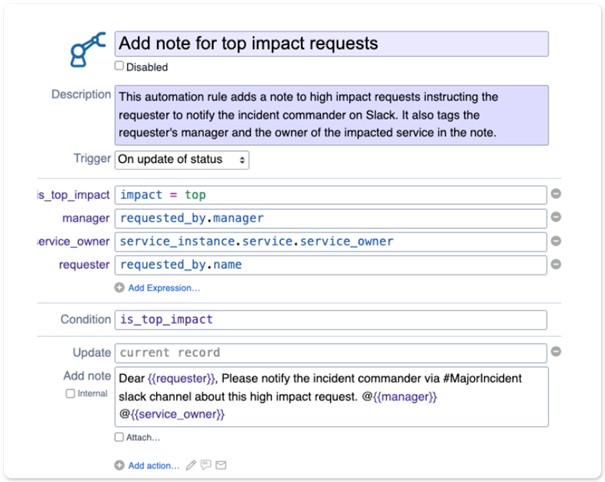Tick the Attach checkbox
The width and height of the screenshot is (605, 482).
[119, 437]
